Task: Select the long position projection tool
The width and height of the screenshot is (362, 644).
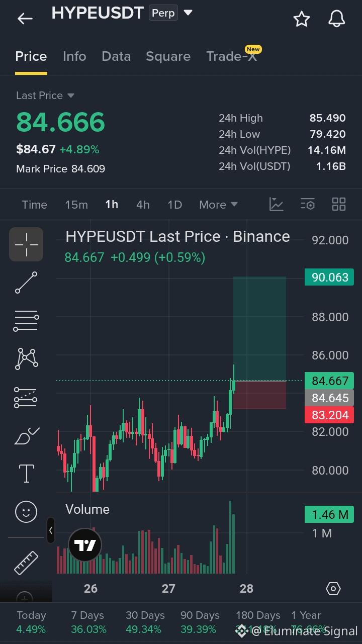Action: pos(26,397)
